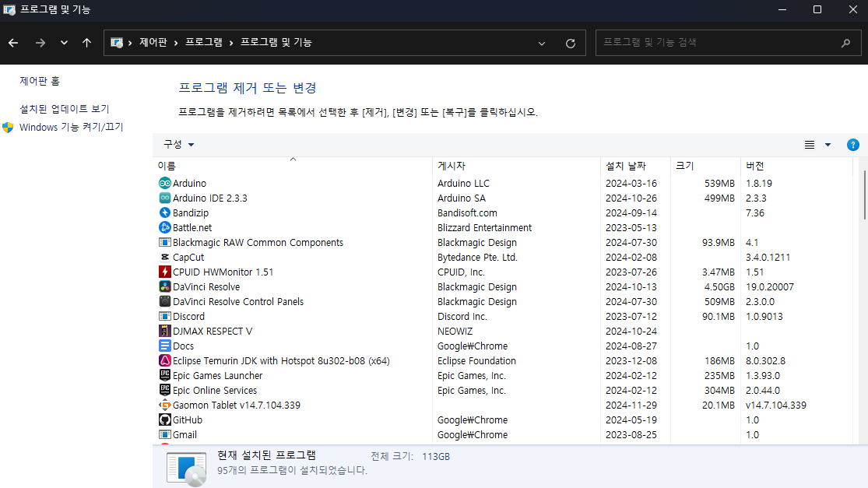
Task: Click the Eclipse Temurin JDK icon
Action: tap(164, 360)
